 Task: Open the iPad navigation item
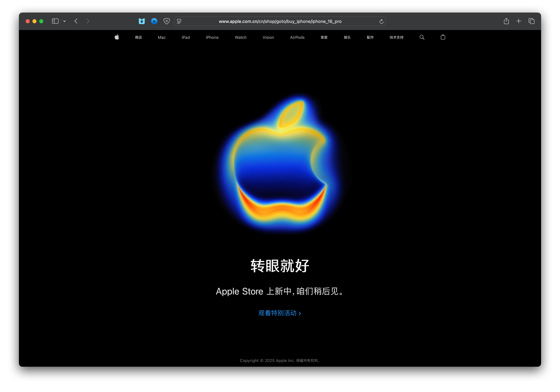[186, 37]
